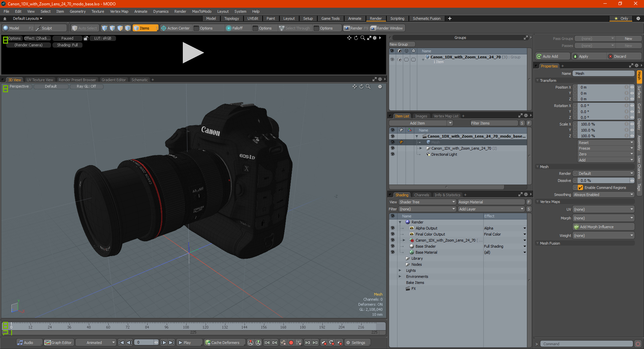Screen dimensions: 644x349
Task: Open the Smoothing Always Enabled dropdown
Action: point(603,195)
